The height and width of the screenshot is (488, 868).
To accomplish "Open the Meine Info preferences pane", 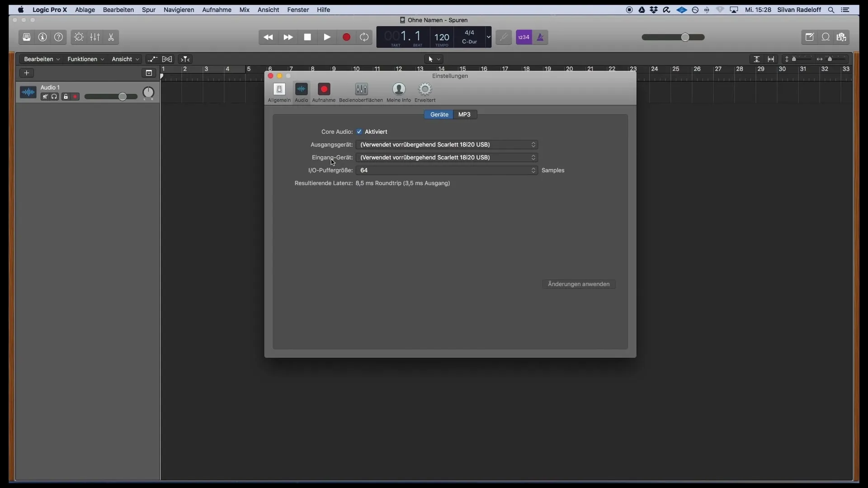I will coord(399,93).
